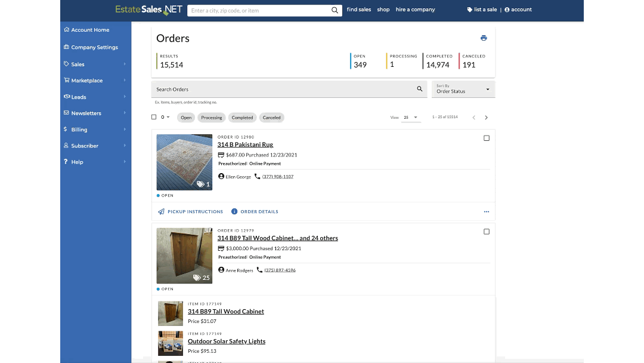This screenshot has height=363, width=644.
Task: Expand the Newsletters sidebar submenu arrow
Action: 125,113
